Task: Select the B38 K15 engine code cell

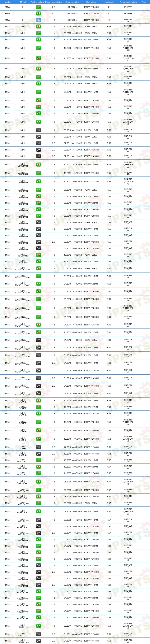Action: point(128,20)
